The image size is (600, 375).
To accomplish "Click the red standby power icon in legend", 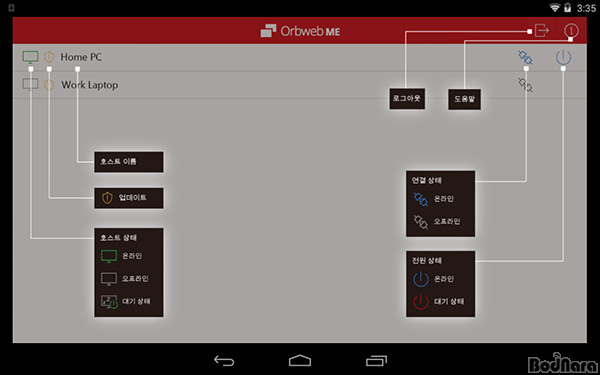I will click(421, 302).
